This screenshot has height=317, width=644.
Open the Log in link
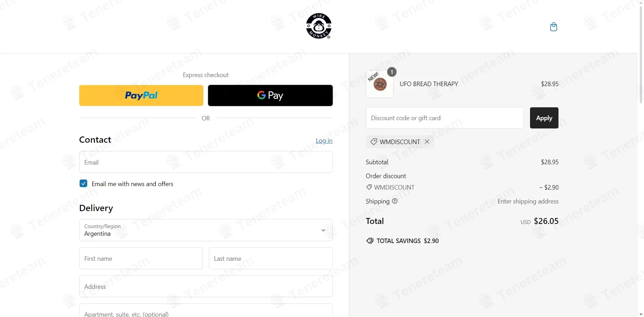coord(324,141)
